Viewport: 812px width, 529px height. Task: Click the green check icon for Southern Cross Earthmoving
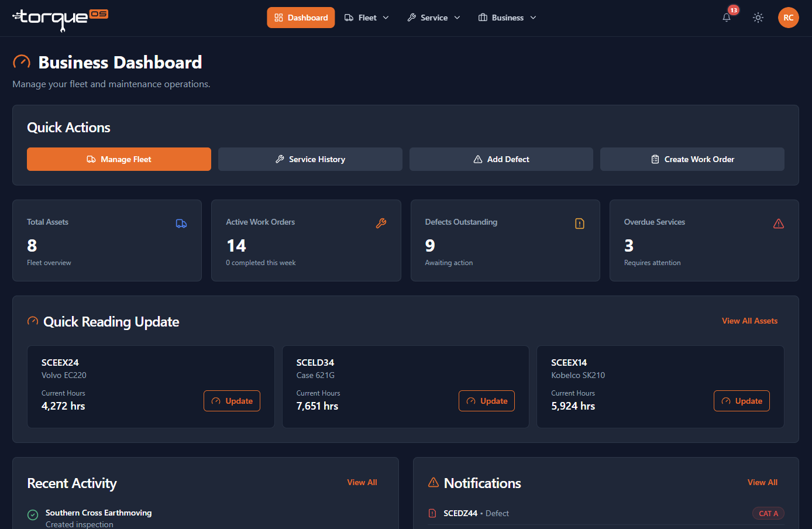[33, 515]
